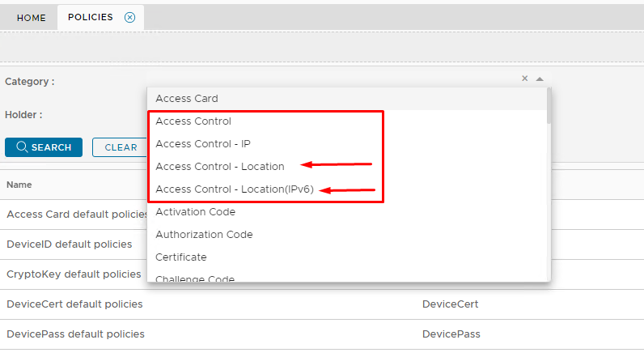Select the POLICIES tab
Viewport: 644px width, 357px height.
click(91, 17)
